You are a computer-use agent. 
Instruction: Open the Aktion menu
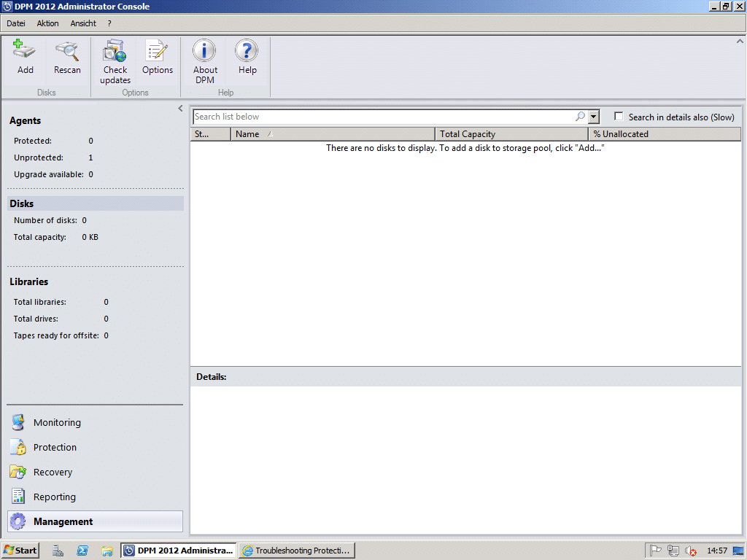click(47, 23)
